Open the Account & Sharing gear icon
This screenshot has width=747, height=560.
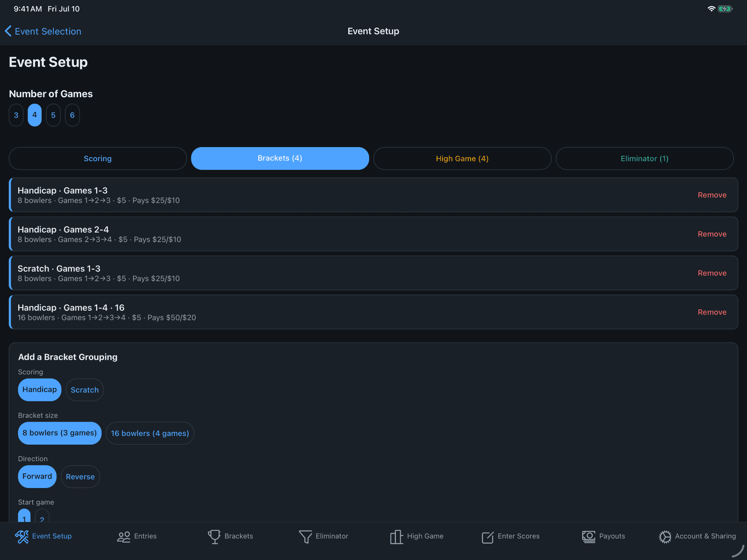click(665, 537)
